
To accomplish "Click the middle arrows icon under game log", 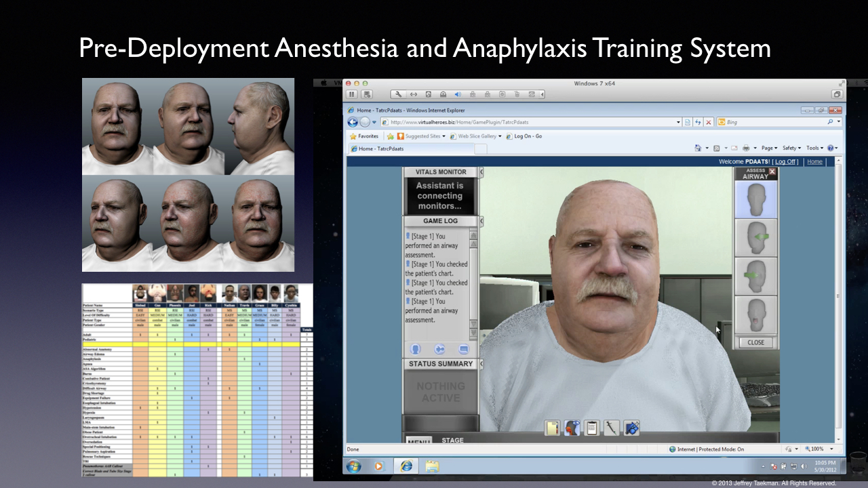I will point(439,349).
